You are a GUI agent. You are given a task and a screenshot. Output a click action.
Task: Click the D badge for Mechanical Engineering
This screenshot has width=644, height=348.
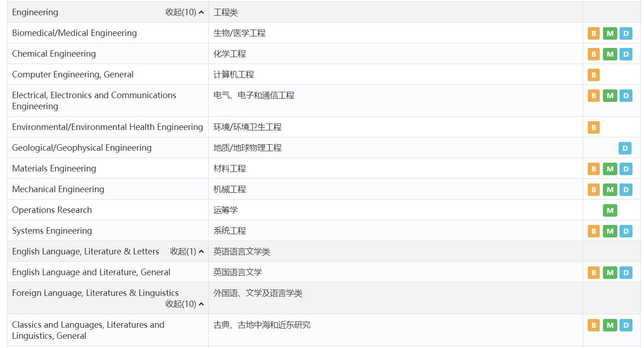[x=626, y=189]
